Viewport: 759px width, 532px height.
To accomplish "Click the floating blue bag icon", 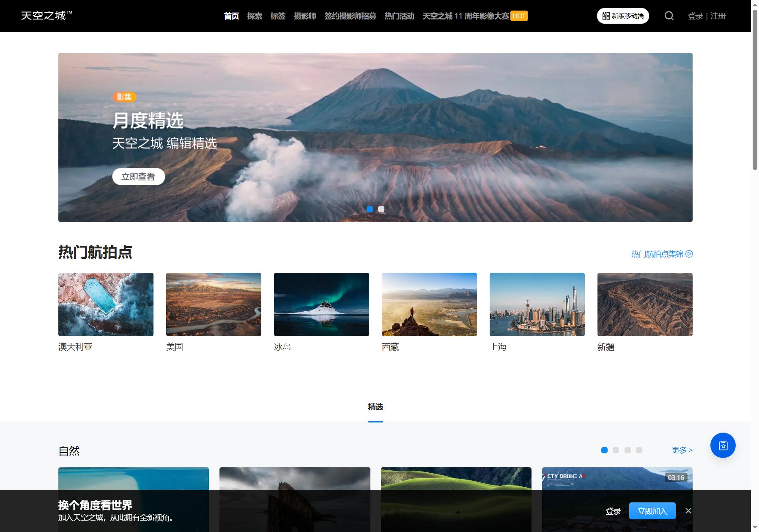I will [723, 445].
